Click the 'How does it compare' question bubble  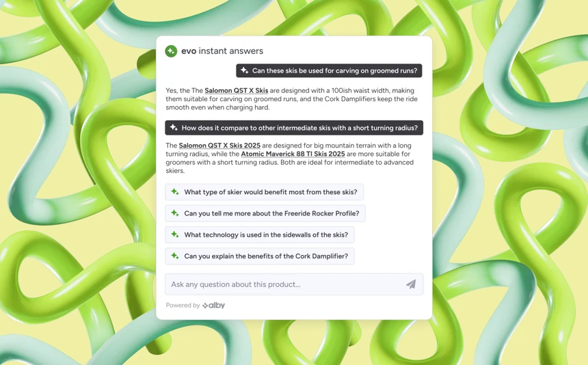click(x=294, y=128)
